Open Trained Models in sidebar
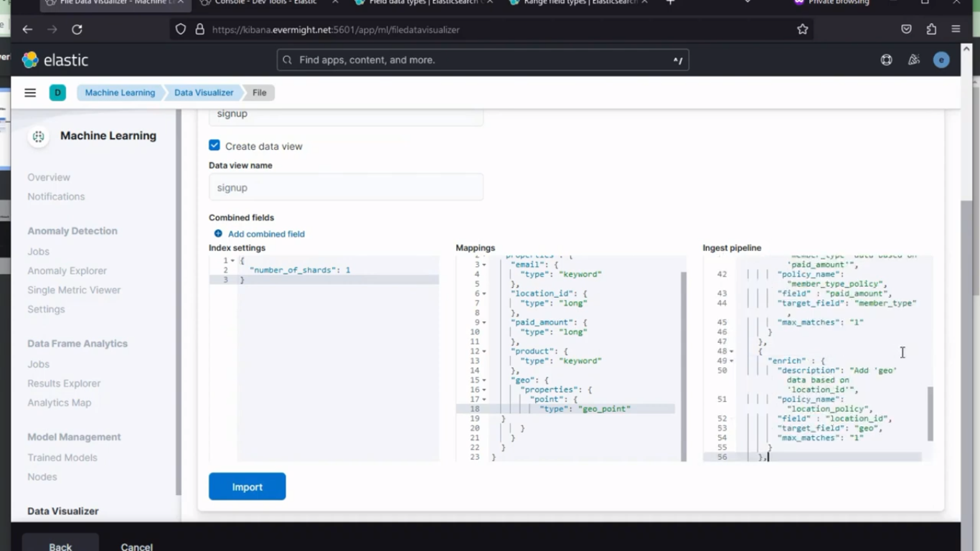 pos(62,457)
